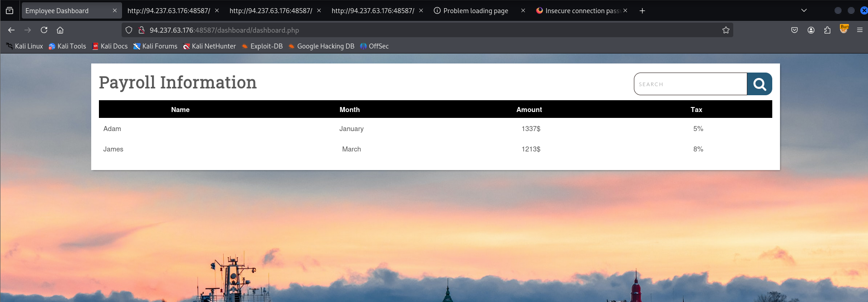Bookmark this page with the star icon
The image size is (868, 302).
coord(726,30)
